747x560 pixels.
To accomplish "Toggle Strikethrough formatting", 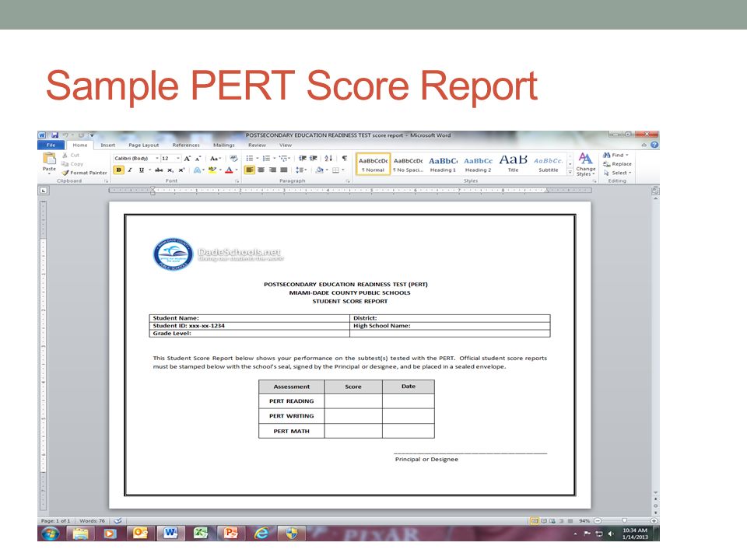I will coord(159,170).
